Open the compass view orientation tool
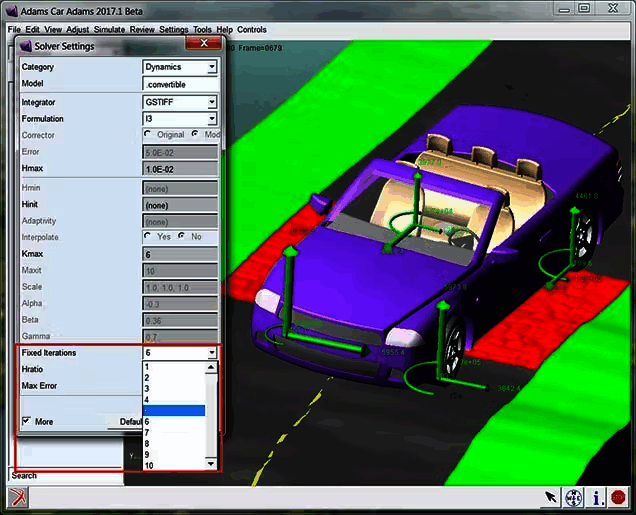Viewport: 636px width, 515px height. [574, 496]
